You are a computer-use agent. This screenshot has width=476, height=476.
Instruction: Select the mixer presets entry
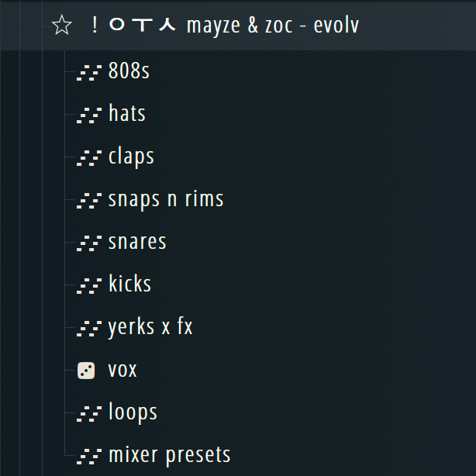[x=169, y=454]
